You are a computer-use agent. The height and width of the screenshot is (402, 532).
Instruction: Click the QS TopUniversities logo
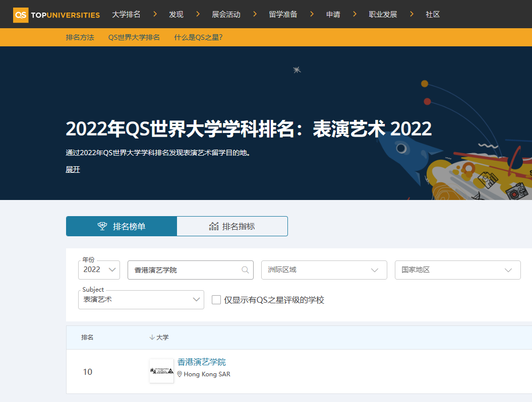[x=56, y=15]
